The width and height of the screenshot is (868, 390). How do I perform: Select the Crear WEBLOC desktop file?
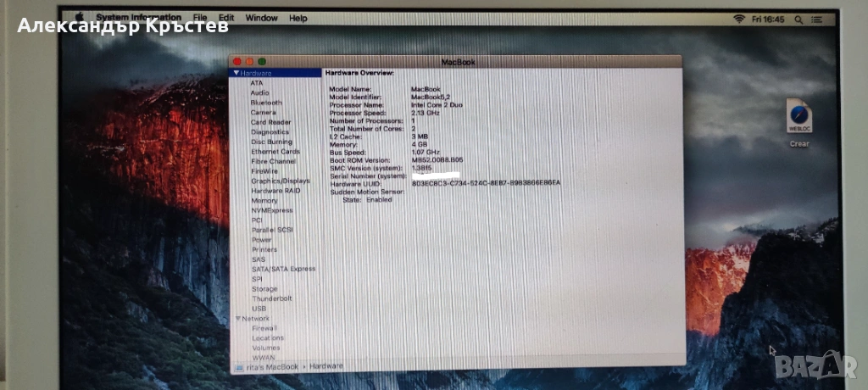[x=799, y=123]
